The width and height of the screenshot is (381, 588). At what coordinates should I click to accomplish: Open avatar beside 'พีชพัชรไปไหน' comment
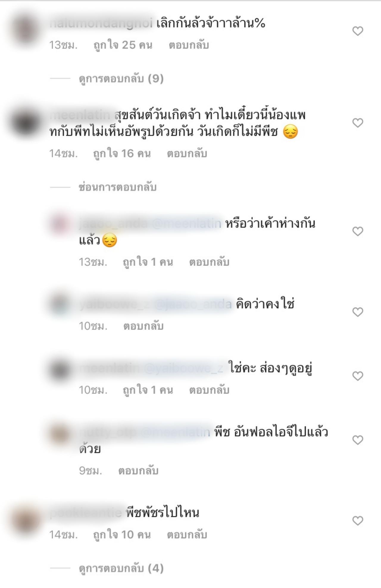point(26,520)
